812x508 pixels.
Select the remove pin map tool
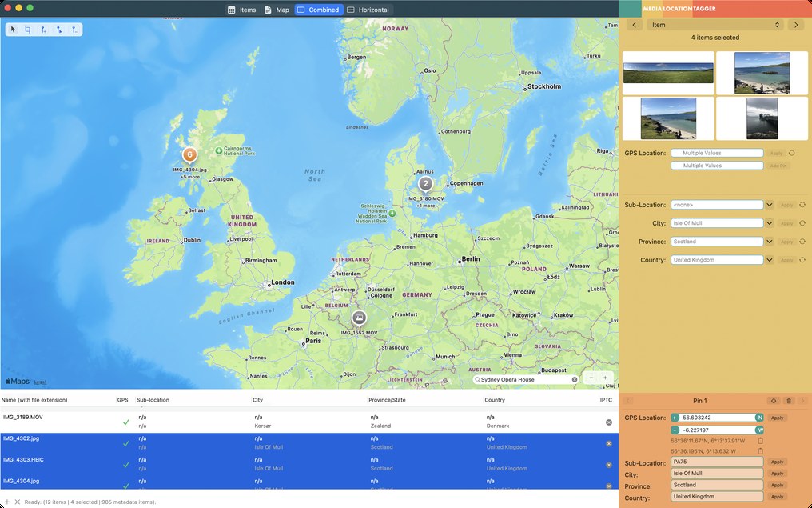(74, 30)
